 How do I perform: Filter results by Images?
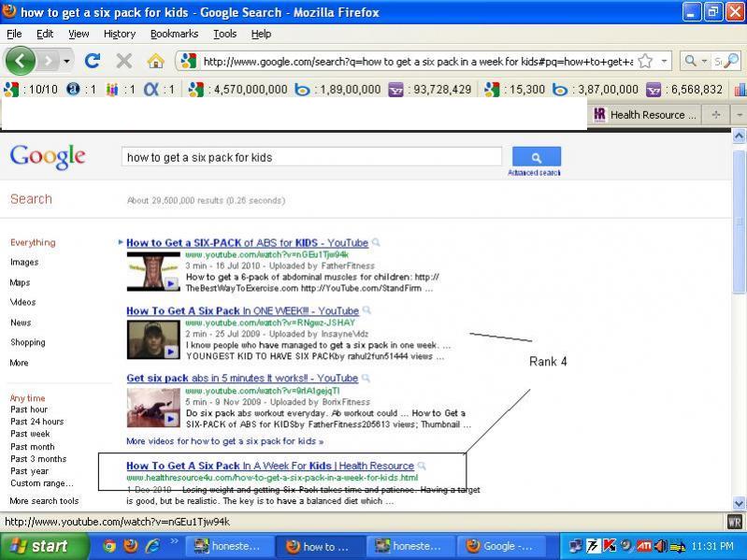(24, 263)
